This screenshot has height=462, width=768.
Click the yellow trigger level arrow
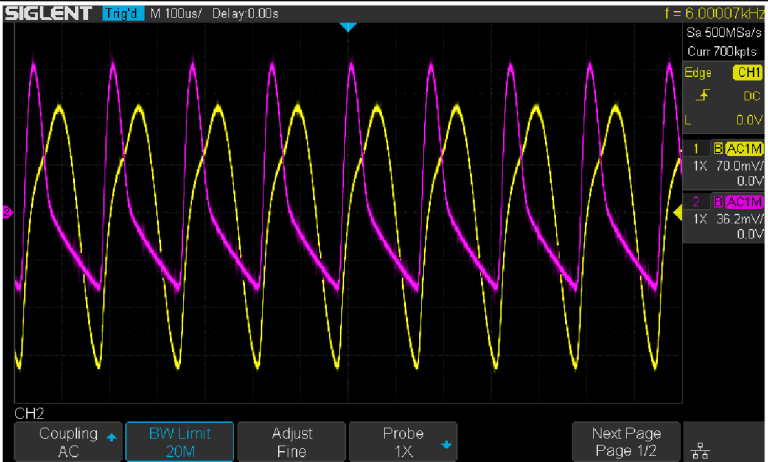pos(676,212)
